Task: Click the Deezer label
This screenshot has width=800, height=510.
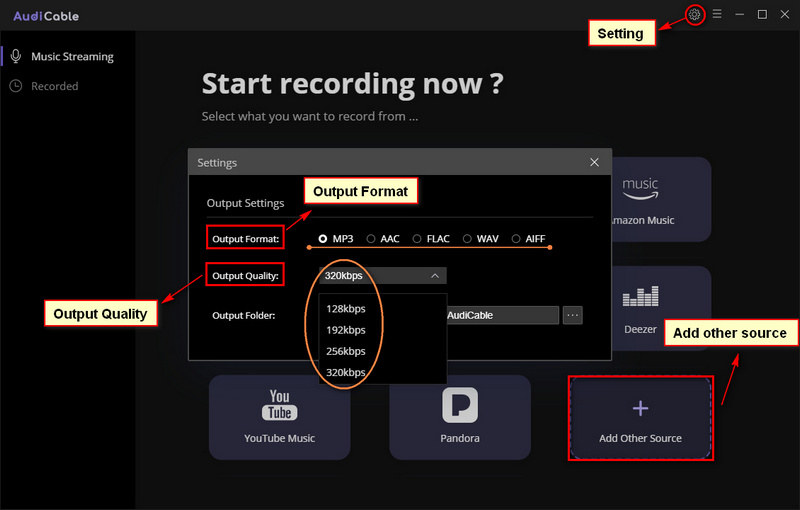Action: tap(640, 329)
